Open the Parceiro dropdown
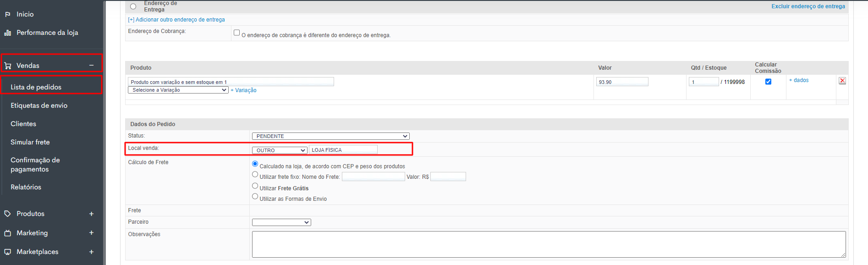Image resolution: width=868 pixels, height=265 pixels. click(x=281, y=222)
